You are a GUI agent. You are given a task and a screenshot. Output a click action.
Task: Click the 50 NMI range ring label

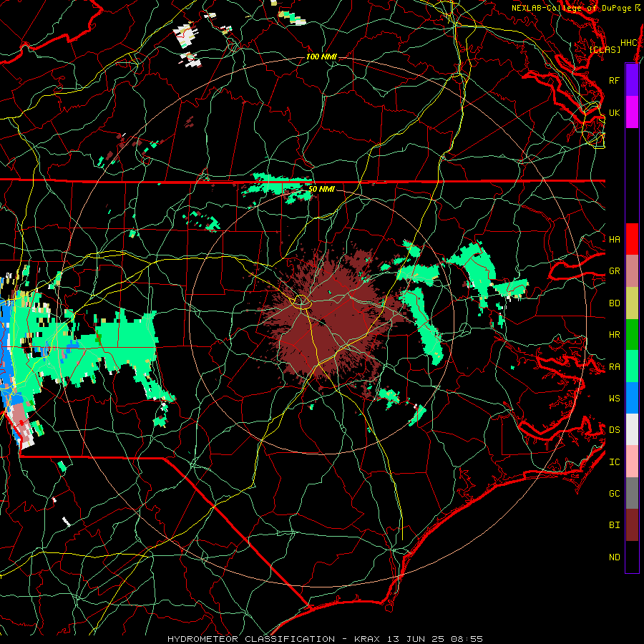pos(321,189)
